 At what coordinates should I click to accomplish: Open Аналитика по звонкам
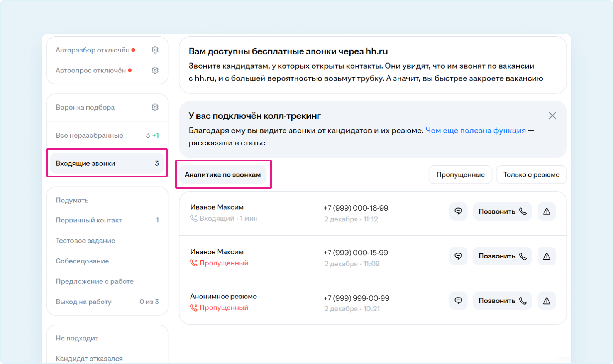tap(223, 175)
